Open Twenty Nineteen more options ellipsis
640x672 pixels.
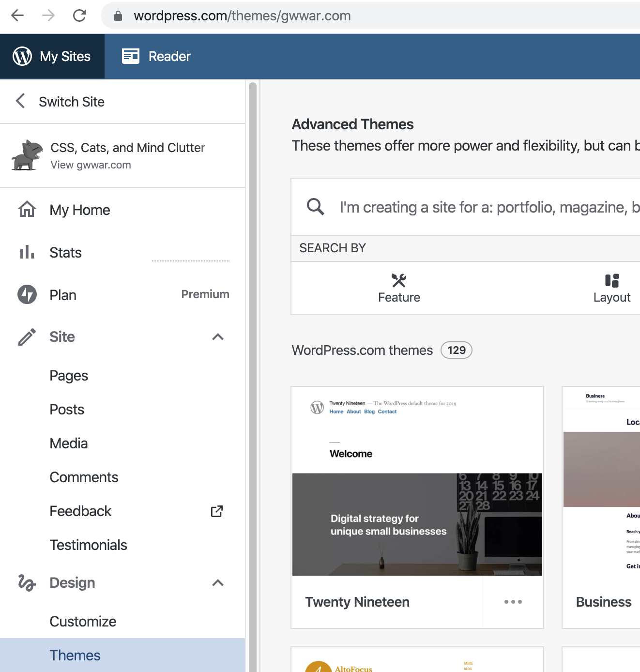coord(513,602)
